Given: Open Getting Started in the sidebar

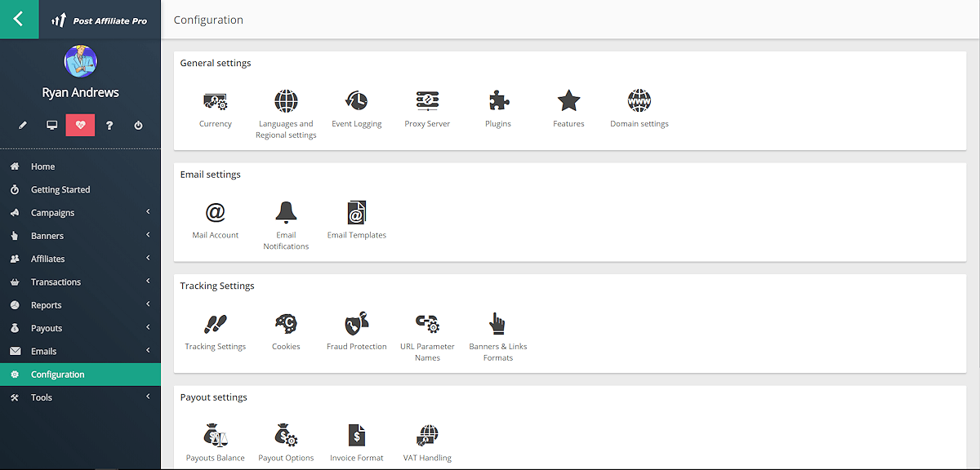Looking at the screenshot, I should pos(80,189).
